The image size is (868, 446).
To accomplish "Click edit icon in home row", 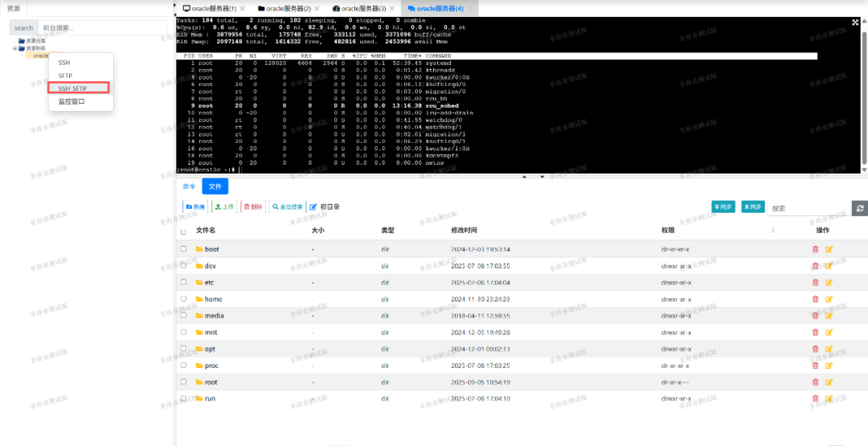I will point(829,299).
